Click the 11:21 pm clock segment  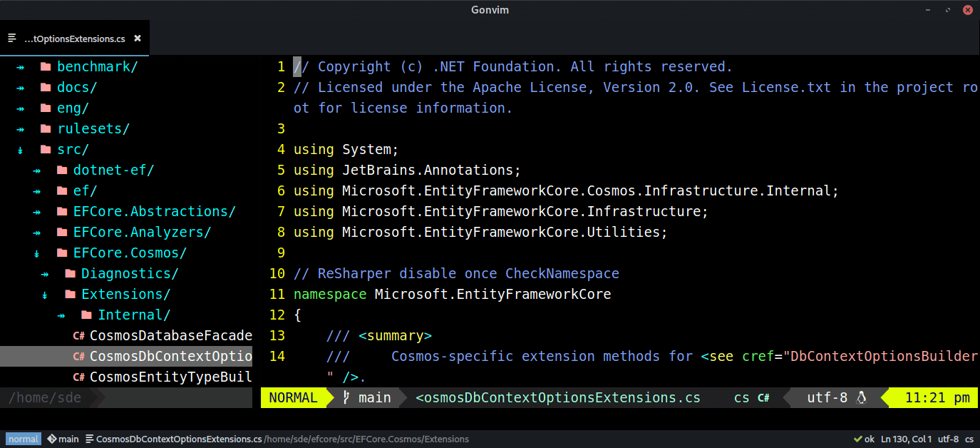click(937, 398)
